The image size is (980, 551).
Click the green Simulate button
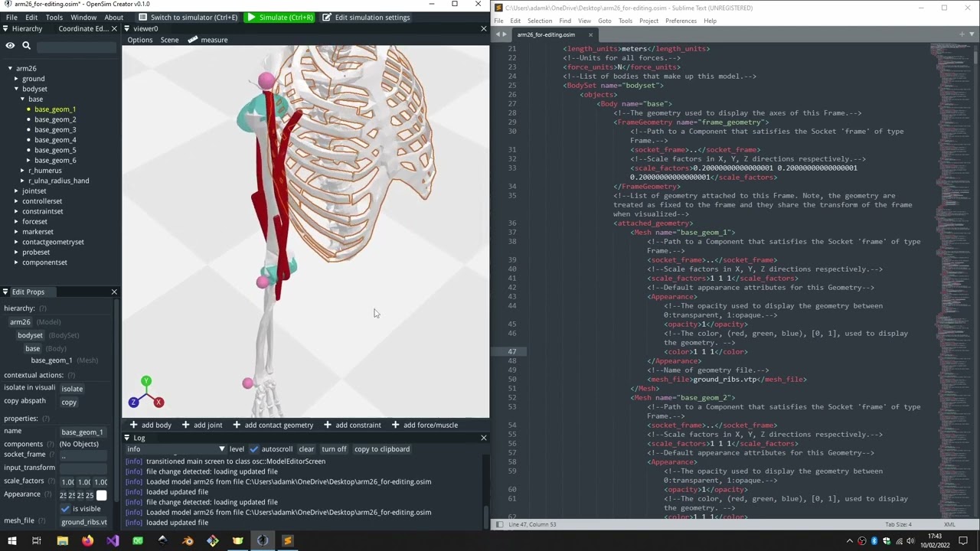tap(279, 17)
